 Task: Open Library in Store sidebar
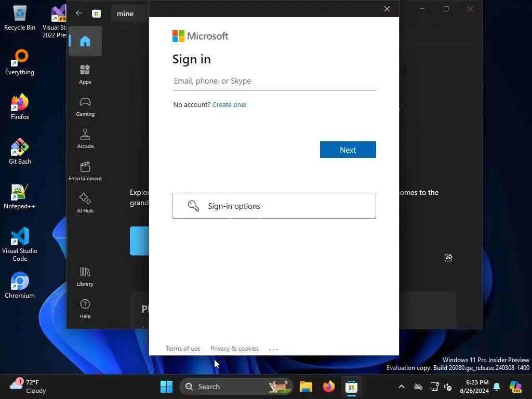point(85,276)
